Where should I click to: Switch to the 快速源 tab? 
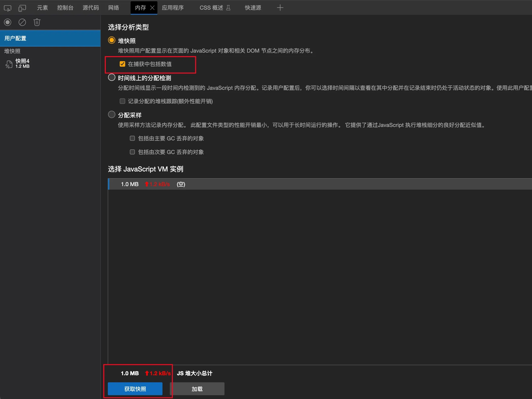253,8
